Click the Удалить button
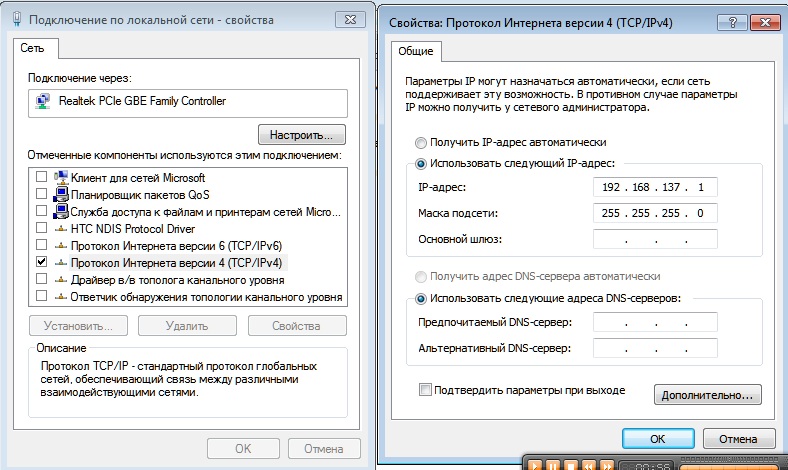788x470 pixels. 187,326
